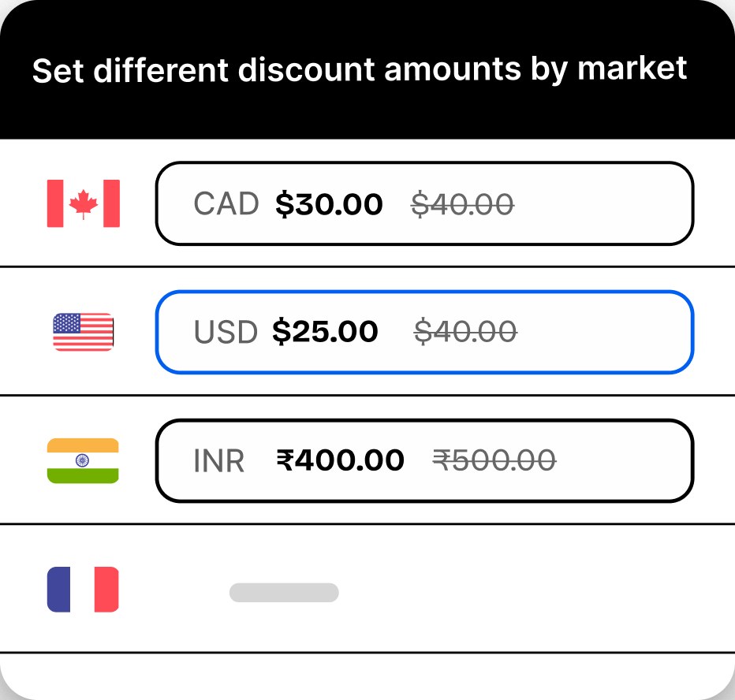Select the INR discount price field
Screen dimensions: 735x700
pos(424,460)
